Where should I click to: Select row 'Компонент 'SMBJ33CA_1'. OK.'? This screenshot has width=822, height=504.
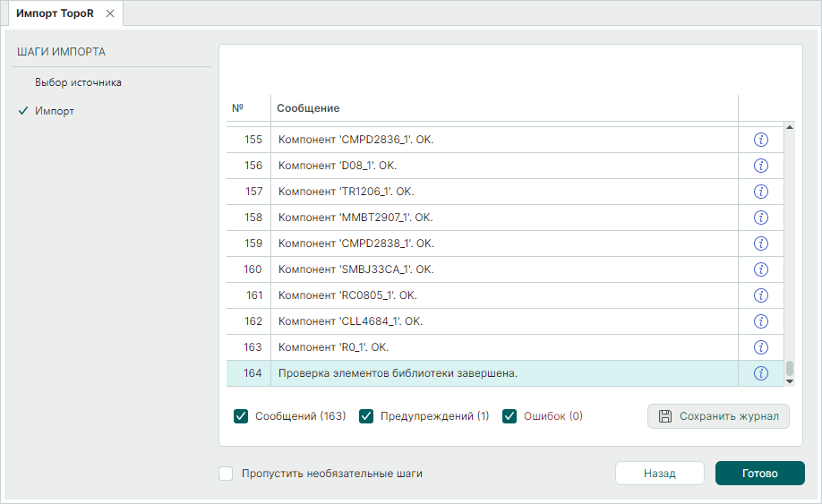[505, 269]
